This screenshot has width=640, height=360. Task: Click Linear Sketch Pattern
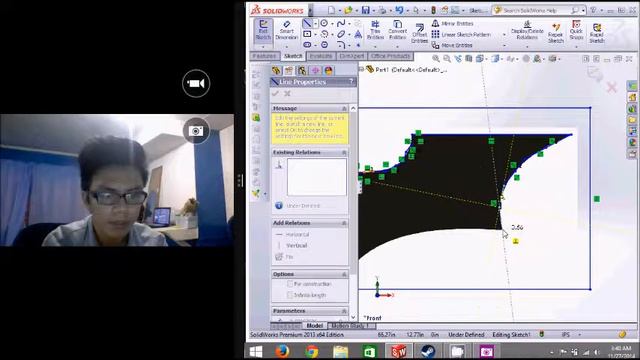tap(461, 35)
